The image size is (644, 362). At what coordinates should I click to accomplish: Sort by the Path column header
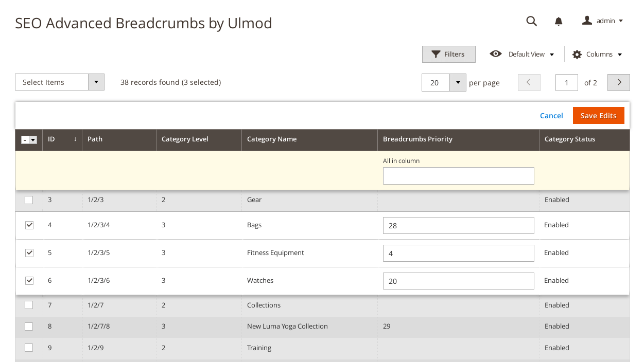click(x=119, y=139)
